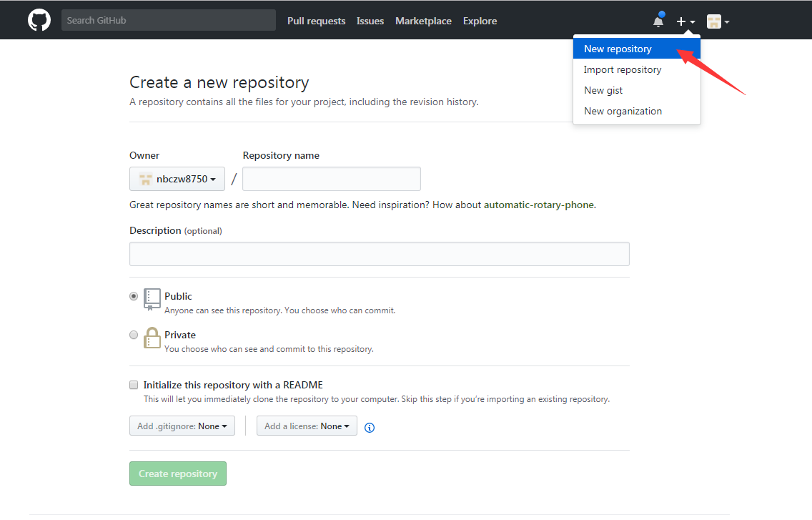Click the Private repository lock icon
This screenshot has width=812, height=520.
(152, 338)
